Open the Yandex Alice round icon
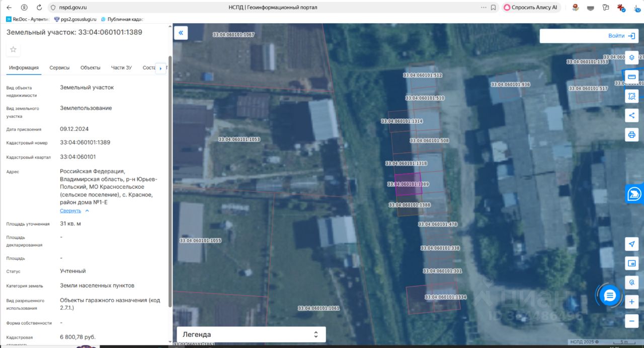Screen dimensions: 644x348 (24, 8)
